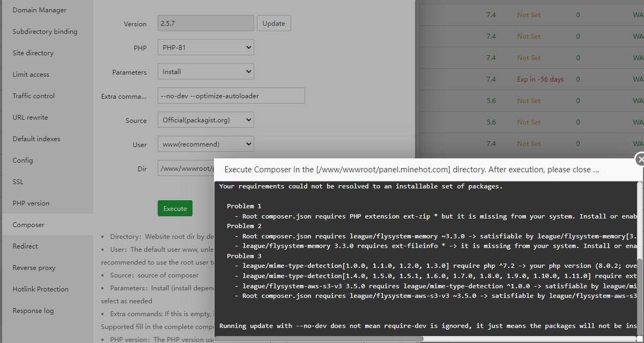This screenshot has height=343, width=644.
Task: Select the SSL menu item
Action: click(18, 182)
